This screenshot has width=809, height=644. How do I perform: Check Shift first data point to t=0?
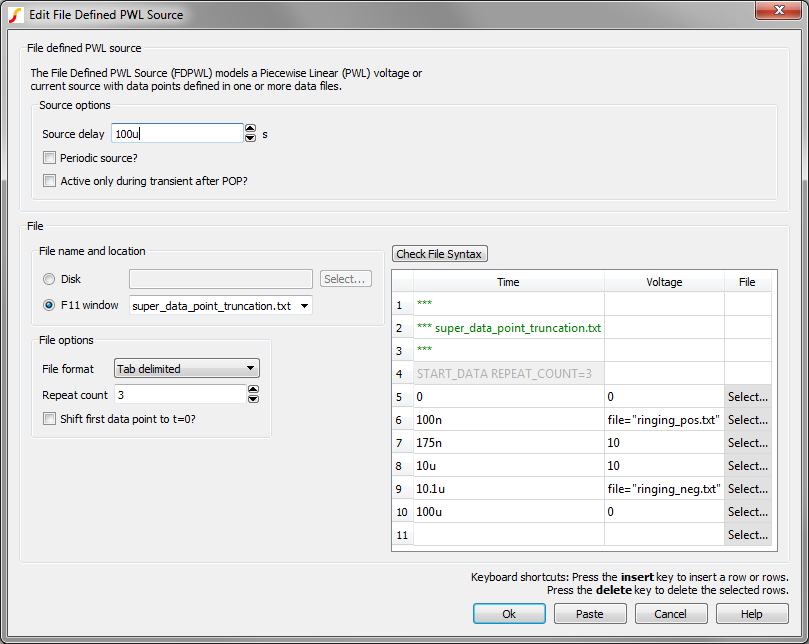(x=50, y=419)
